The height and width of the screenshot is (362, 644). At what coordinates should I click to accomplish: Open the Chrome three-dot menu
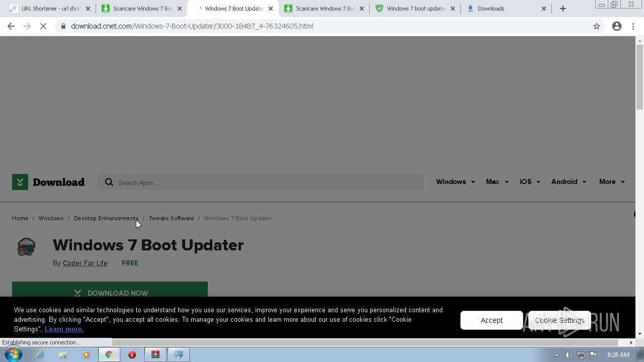(633, 26)
